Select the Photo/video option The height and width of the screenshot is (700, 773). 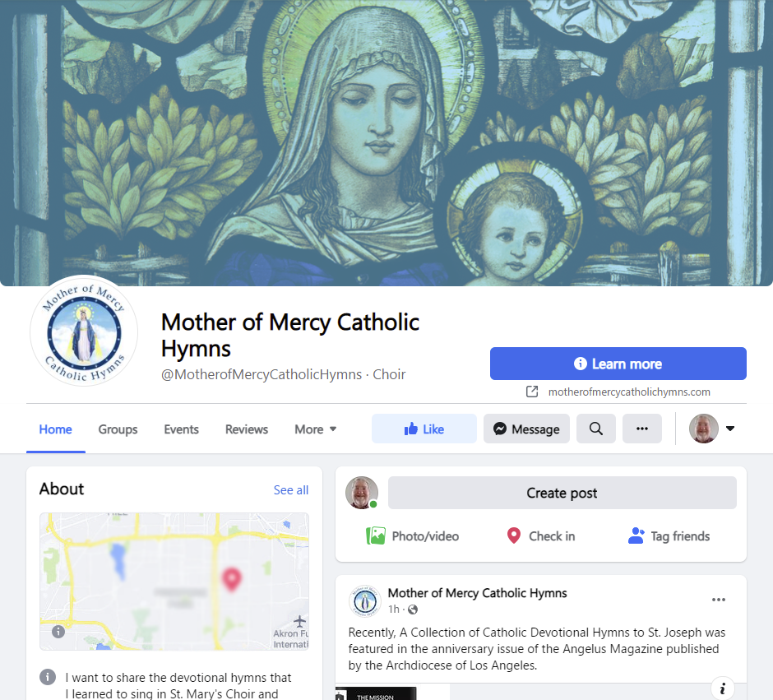pos(412,535)
